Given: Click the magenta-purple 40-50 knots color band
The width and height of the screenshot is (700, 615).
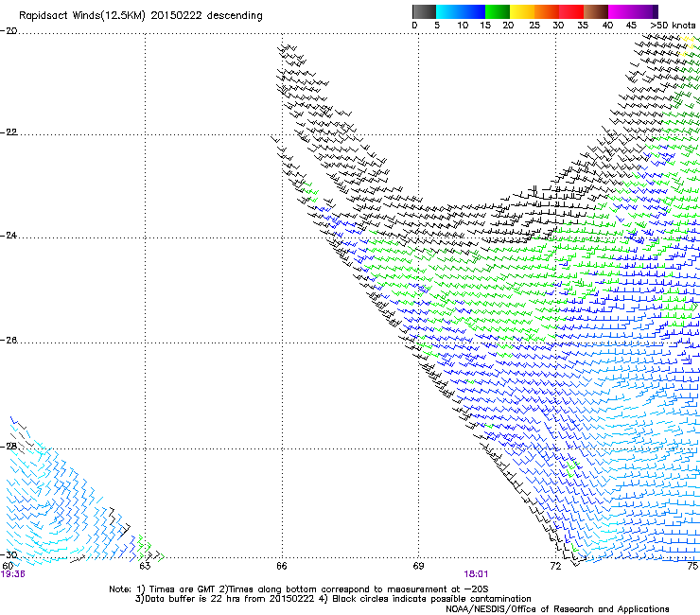Looking at the screenshot, I should (633, 11).
